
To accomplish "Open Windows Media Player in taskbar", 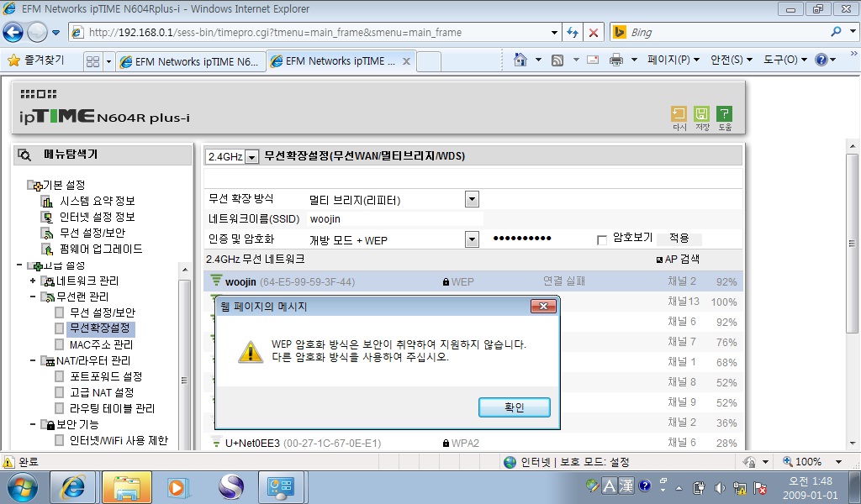I will [177, 487].
